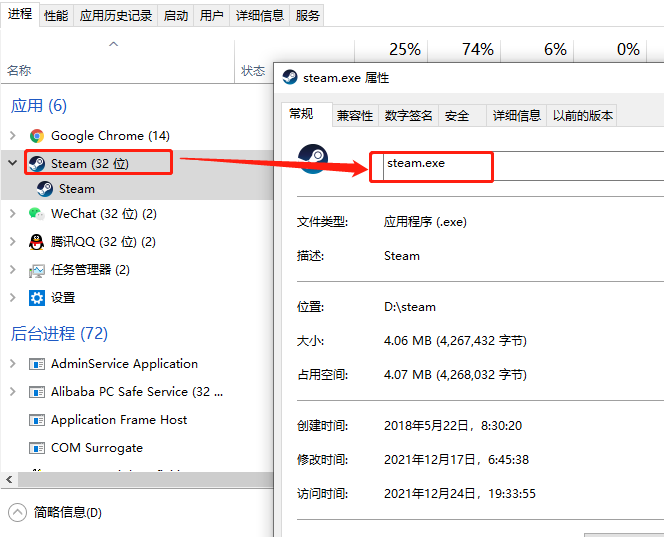
Task: Select the 数字签名 tab in properties
Action: click(x=408, y=116)
